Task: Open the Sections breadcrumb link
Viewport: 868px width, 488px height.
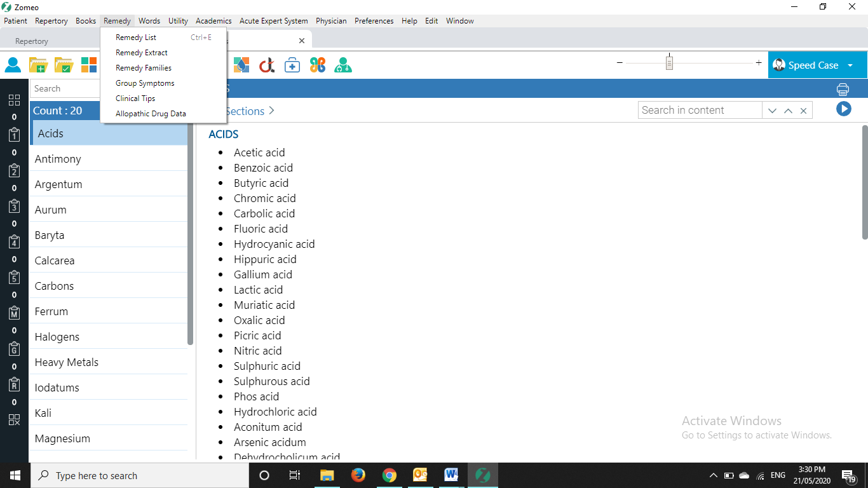Action: coord(245,111)
